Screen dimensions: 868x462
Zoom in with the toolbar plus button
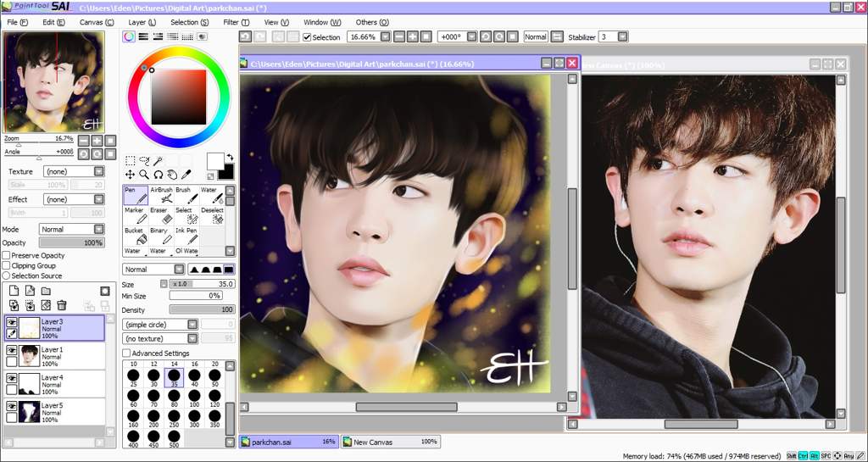413,37
